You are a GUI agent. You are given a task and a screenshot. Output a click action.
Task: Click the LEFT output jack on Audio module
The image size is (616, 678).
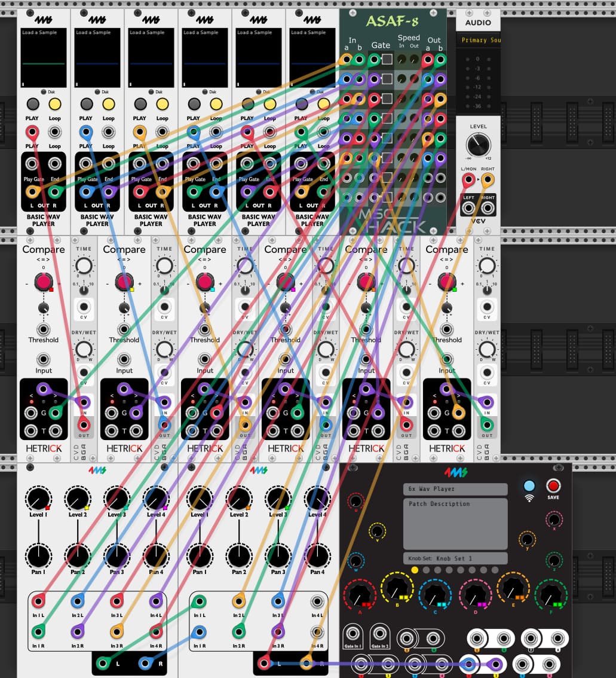[469, 208]
